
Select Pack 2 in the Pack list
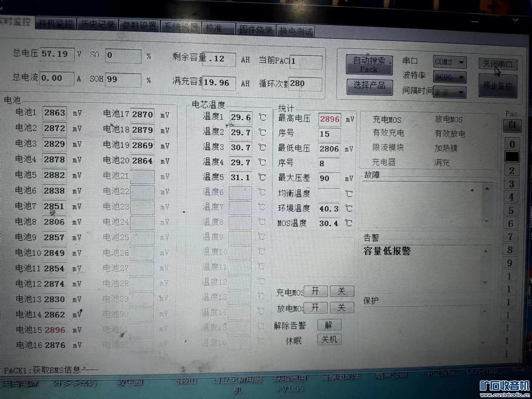(x=512, y=171)
